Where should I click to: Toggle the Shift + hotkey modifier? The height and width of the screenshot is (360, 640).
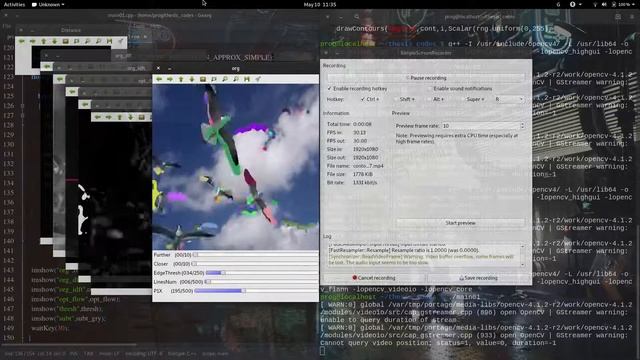pyautogui.click(x=404, y=99)
